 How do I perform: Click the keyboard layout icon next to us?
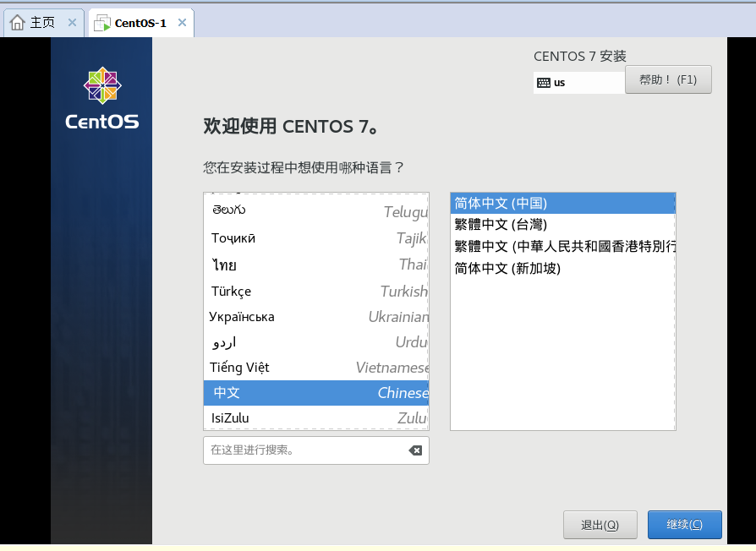(x=544, y=83)
